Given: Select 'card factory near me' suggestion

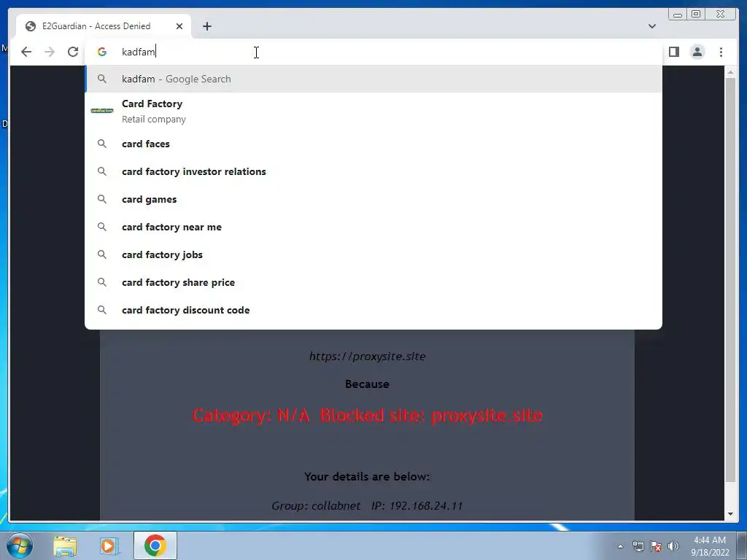Looking at the screenshot, I should click(373, 227).
